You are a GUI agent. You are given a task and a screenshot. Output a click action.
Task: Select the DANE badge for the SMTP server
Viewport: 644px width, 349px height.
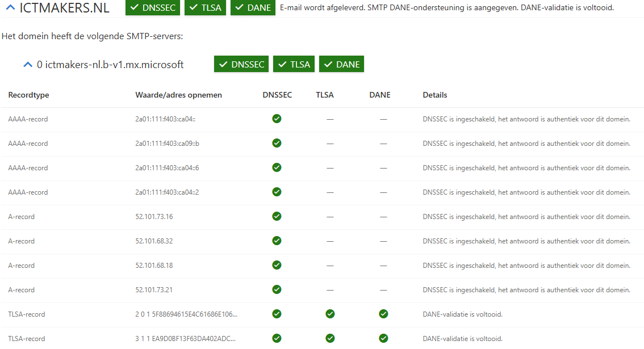pos(341,64)
